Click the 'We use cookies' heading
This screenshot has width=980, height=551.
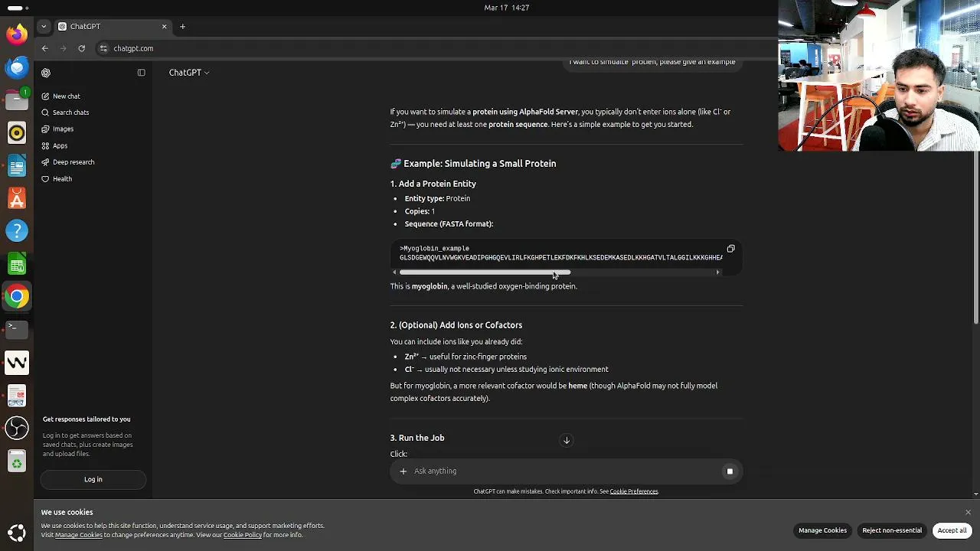tap(67, 513)
